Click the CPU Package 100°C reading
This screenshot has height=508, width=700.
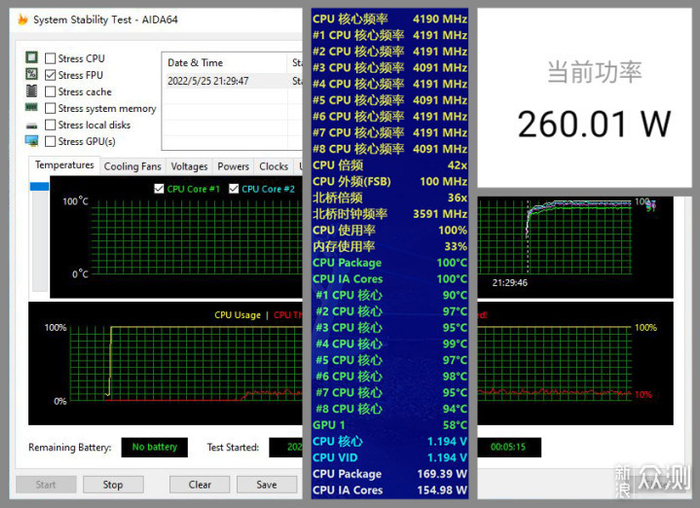[390, 263]
